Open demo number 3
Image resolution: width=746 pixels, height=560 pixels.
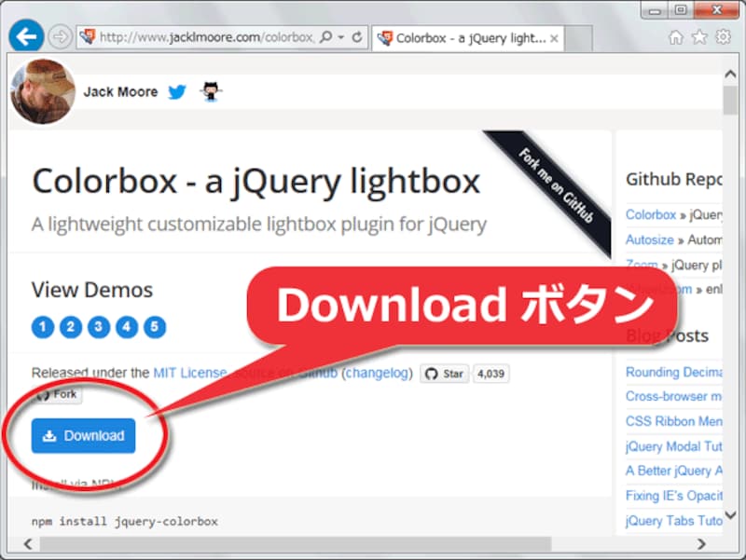(x=99, y=327)
